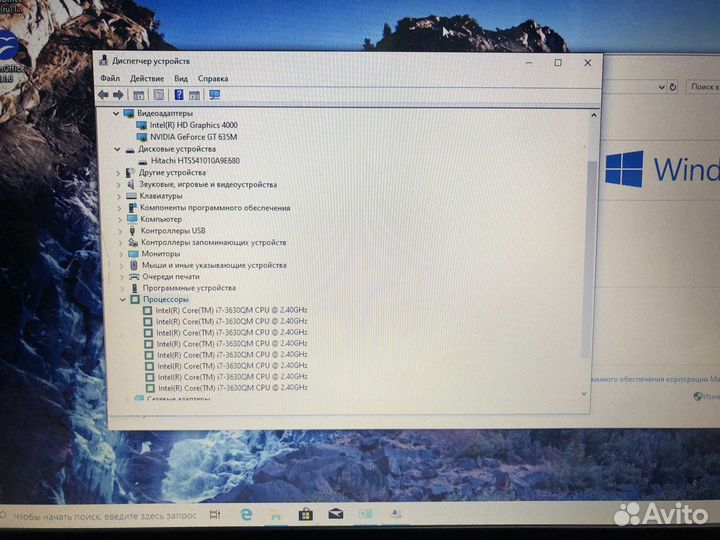Minimize the Диспетчер устройств window

[x=529, y=62]
